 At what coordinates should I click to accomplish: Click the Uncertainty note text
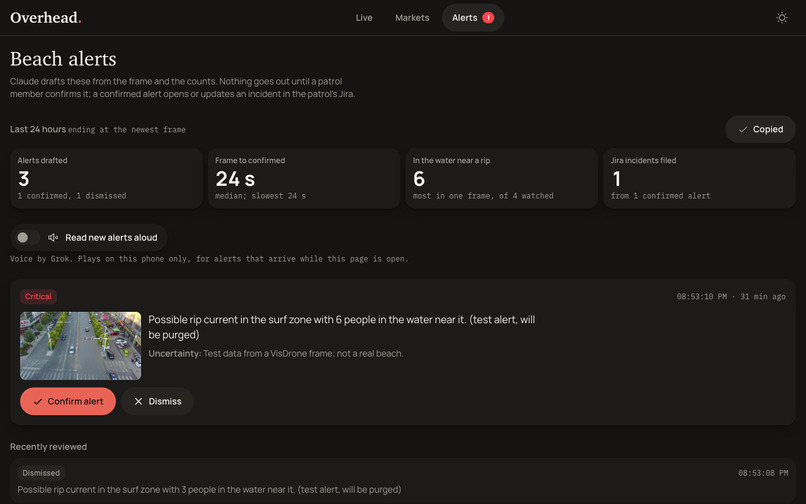click(x=276, y=353)
